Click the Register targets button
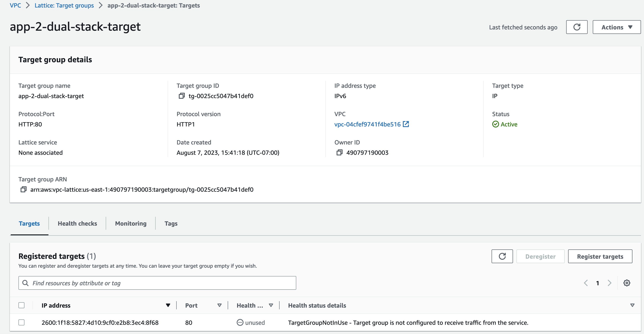Viewport: 644px width, 334px height. click(x=600, y=256)
